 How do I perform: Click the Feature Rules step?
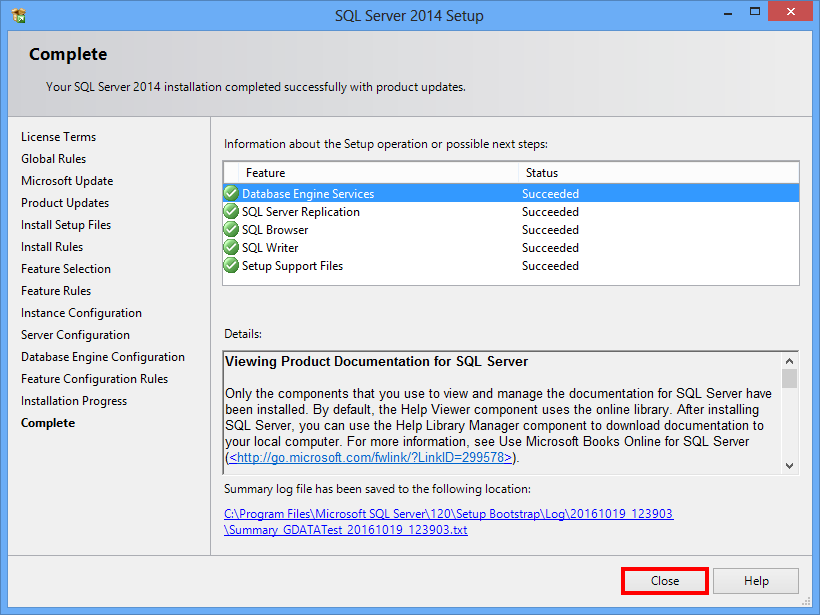56,290
